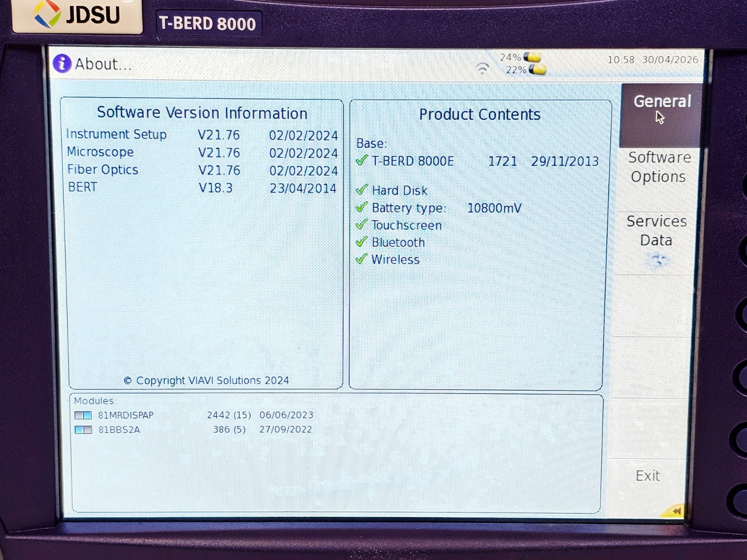Click the Bluetooth label

click(398, 243)
